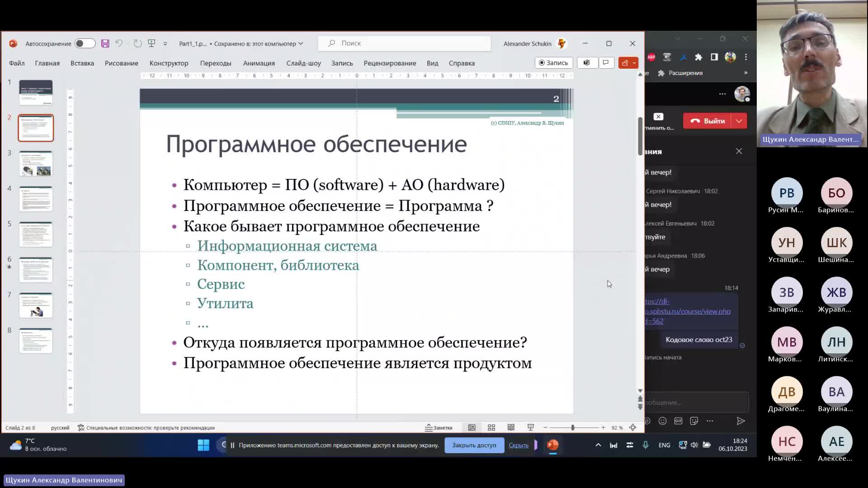The image size is (868, 488).
Task: Switch to the Вставка tab
Action: (x=82, y=63)
